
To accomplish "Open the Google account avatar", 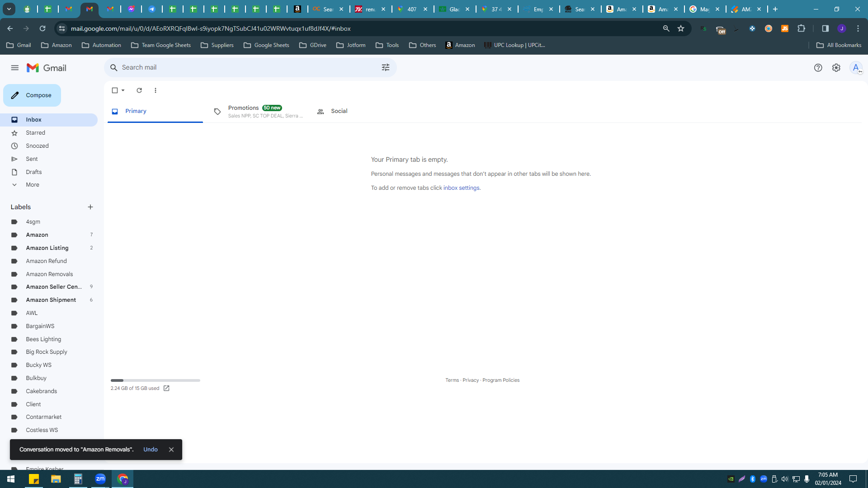I will click(856, 68).
